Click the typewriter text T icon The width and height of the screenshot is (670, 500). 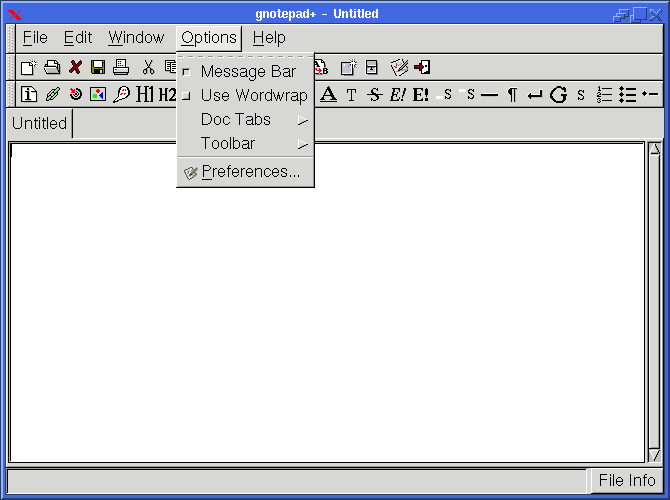pyautogui.click(x=351, y=95)
